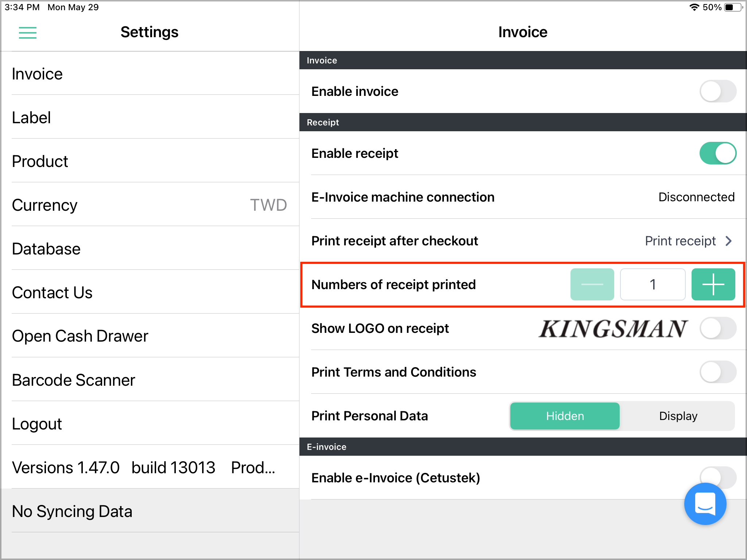The height and width of the screenshot is (560, 747).
Task: Open the hamburger navigation menu
Action: coord(27,33)
